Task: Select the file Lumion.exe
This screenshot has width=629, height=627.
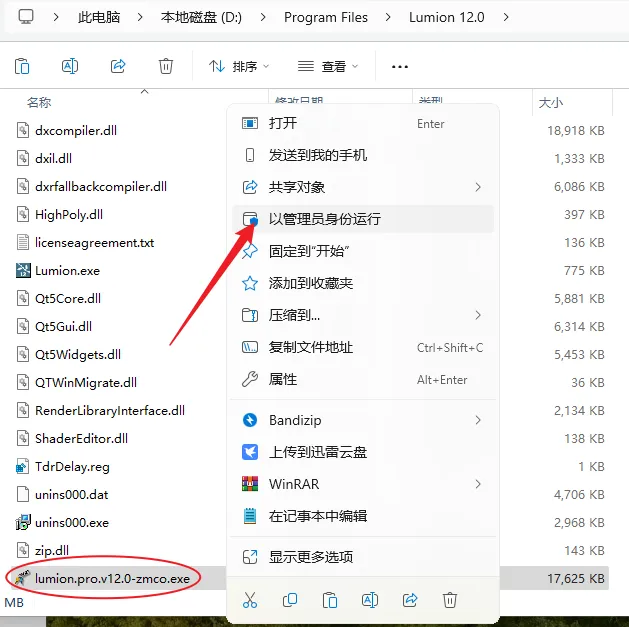Action: coord(67,271)
